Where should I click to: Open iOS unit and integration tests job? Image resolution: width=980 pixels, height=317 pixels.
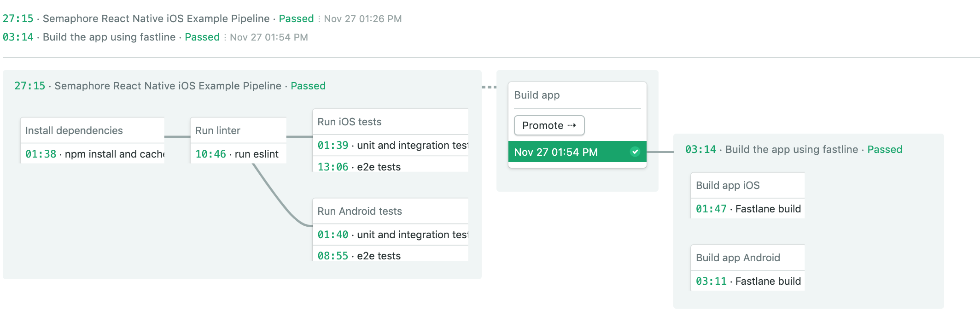click(x=392, y=145)
